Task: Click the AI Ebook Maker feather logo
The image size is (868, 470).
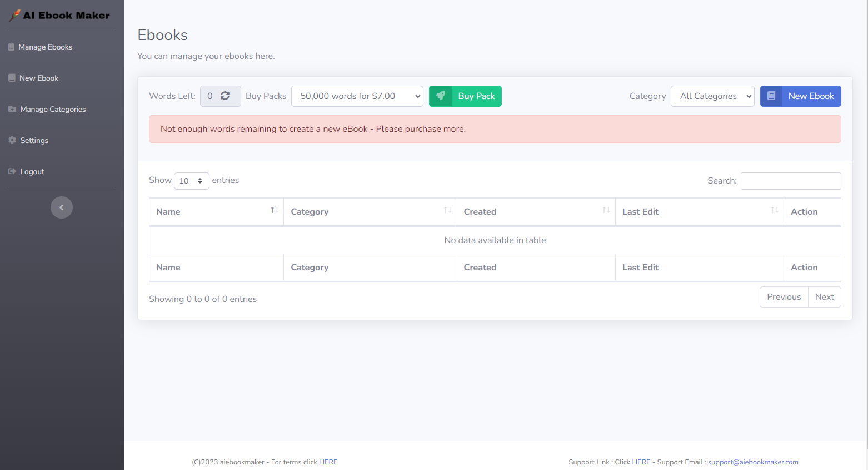Action: [15, 16]
